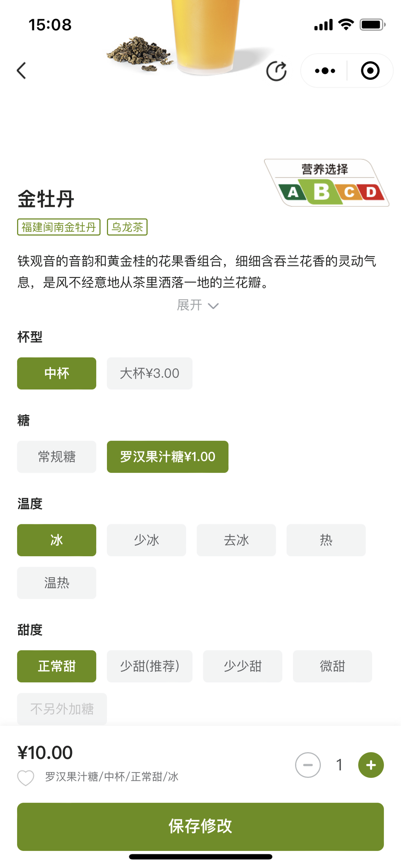
Task: Select 少冰 temperature option
Action: (147, 540)
